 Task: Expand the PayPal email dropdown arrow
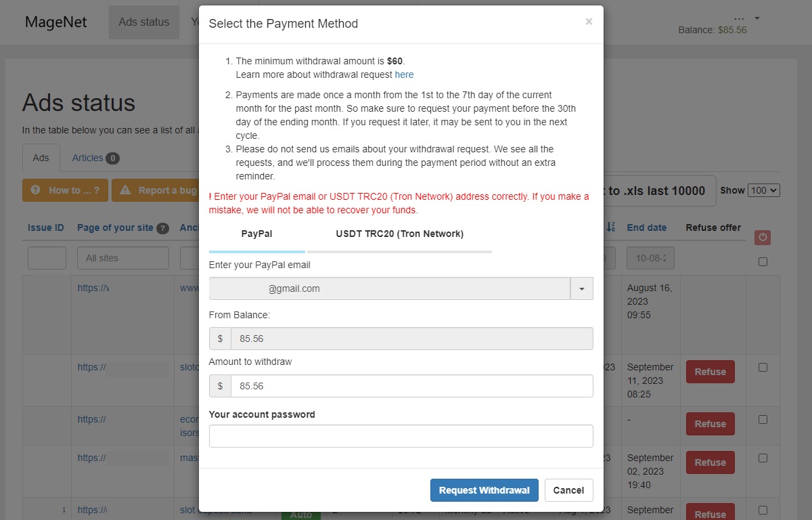click(582, 288)
